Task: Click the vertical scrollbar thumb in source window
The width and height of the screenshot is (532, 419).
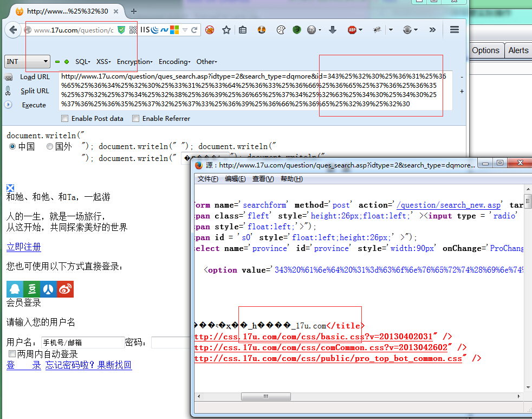Action: (528, 201)
